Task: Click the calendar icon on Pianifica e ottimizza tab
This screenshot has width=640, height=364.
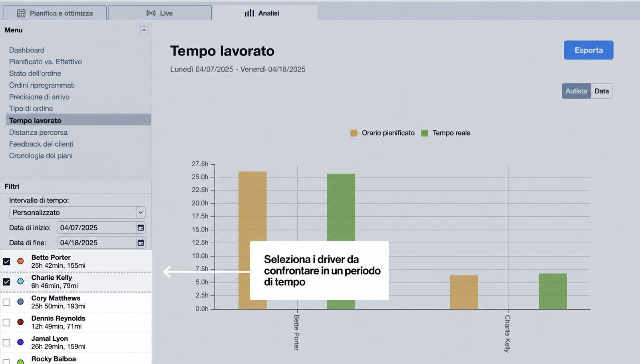Action: click(x=21, y=13)
